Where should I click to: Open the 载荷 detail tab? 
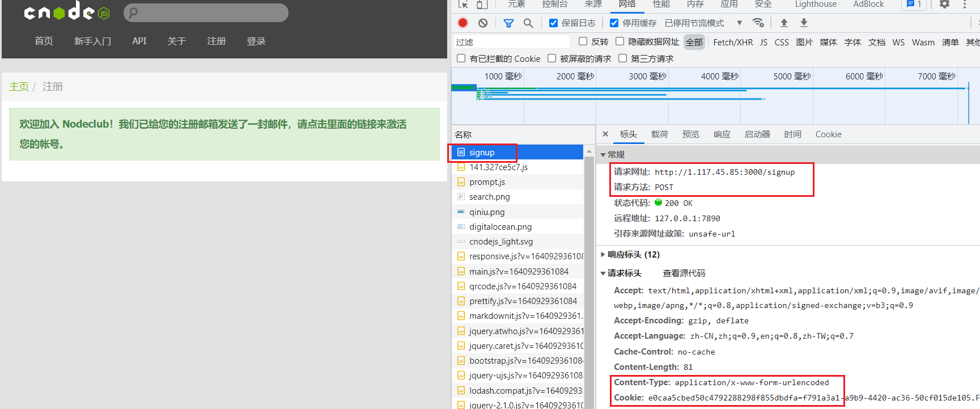coord(660,134)
